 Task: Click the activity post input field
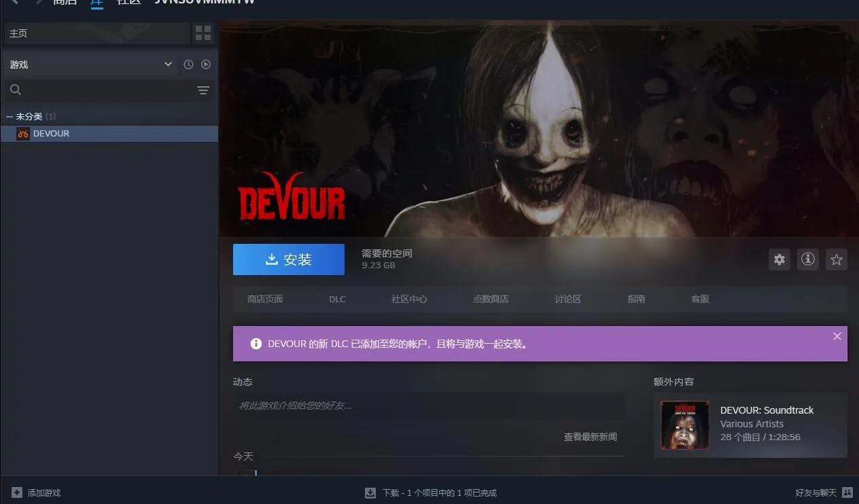[x=428, y=406]
